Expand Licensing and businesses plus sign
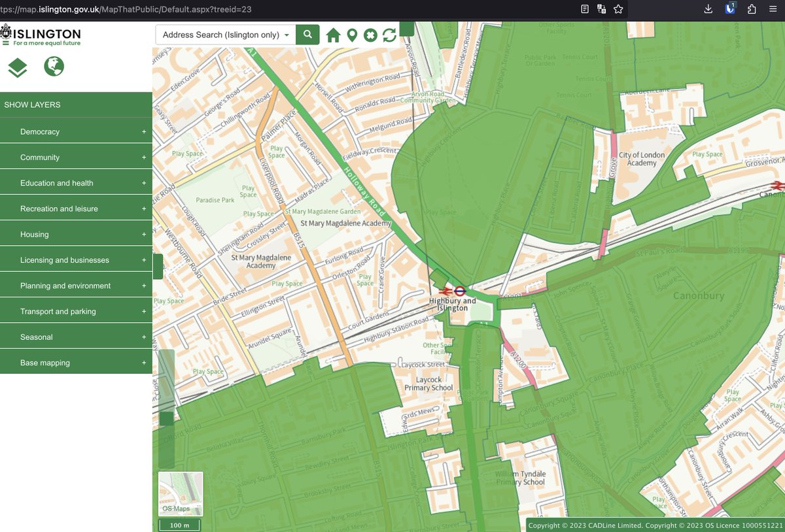 [144, 260]
